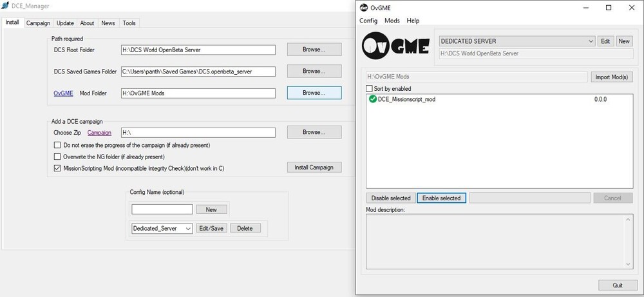
Task: Click Disable selected in OvGME
Action: [391, 198]
